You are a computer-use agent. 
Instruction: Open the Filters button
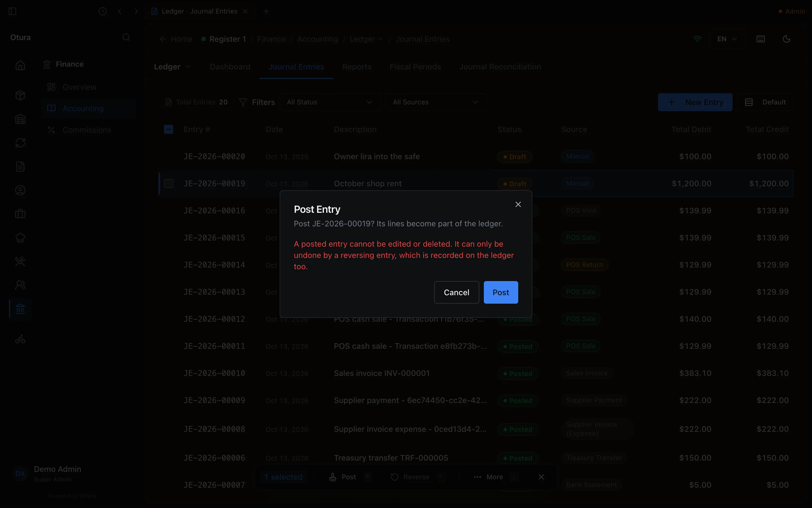(257, 102)
